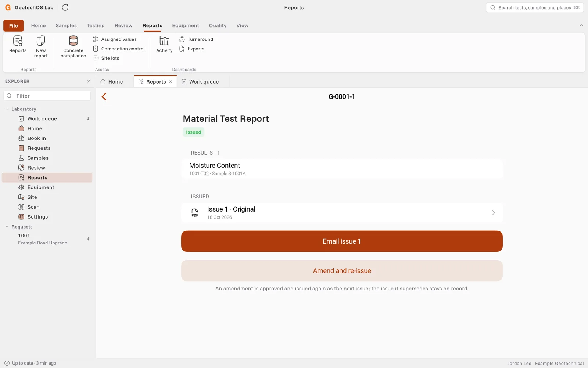Collapse the Laboratory tree section
588x368 pixels.
click(7, 109)
